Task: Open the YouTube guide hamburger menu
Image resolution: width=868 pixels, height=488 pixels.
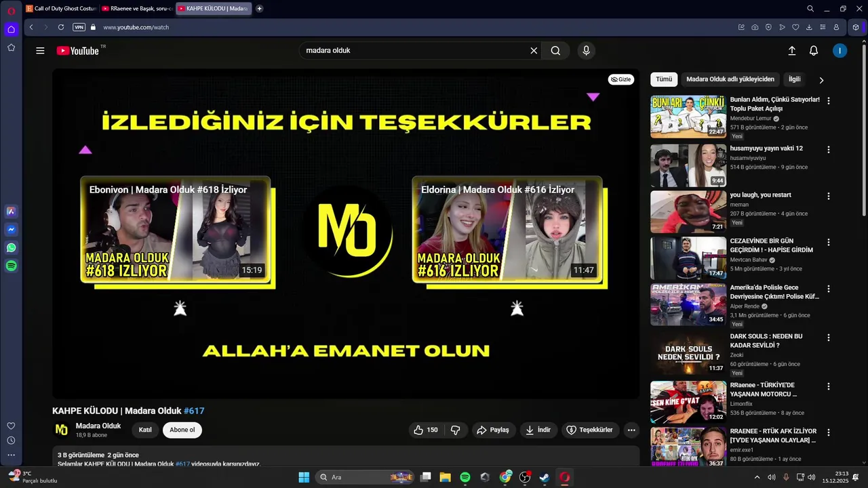Action: (40, 51)
